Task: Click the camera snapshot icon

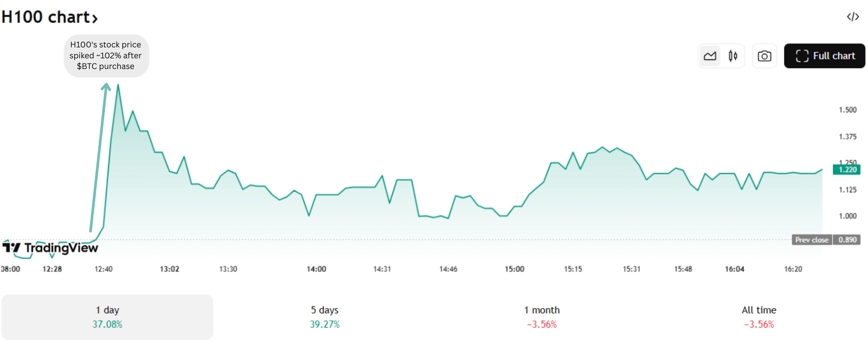Action: point(764,56)
